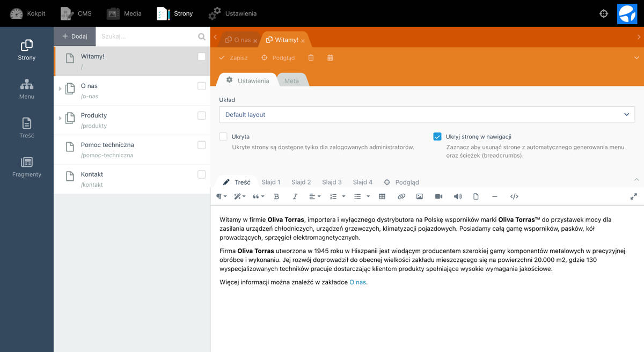Open the Kokpit dashboard icon
Screen dimensions: 644x352
(x=17, y=13)
